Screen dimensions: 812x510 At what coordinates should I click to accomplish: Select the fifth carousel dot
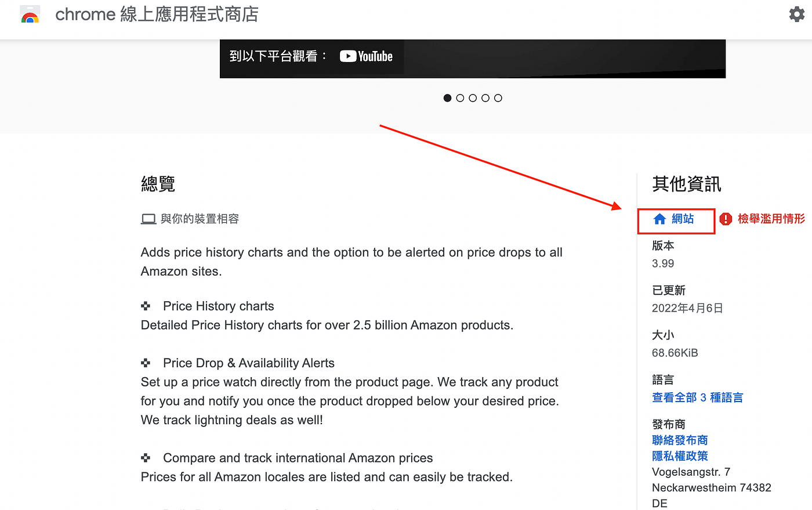click(x=498, y=98)
